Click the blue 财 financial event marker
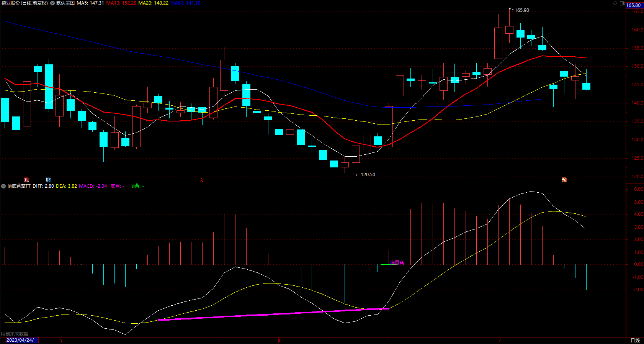The image size is (644, 344). click(48, 180)
